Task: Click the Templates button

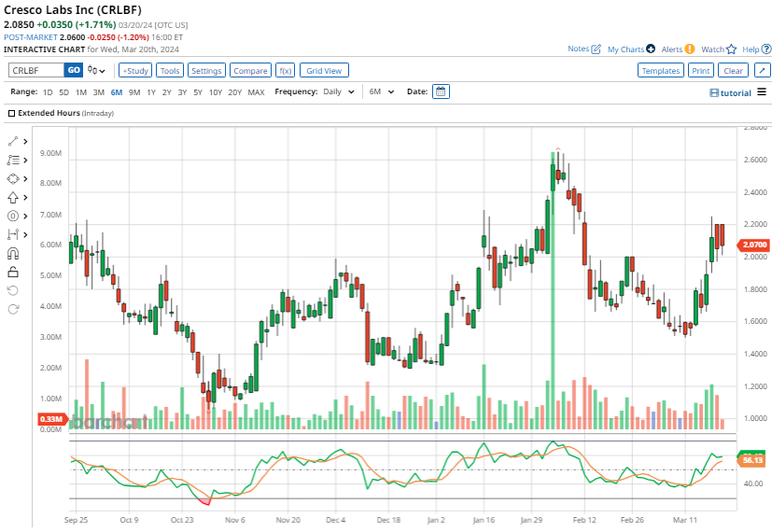Action: pos(661,70)
